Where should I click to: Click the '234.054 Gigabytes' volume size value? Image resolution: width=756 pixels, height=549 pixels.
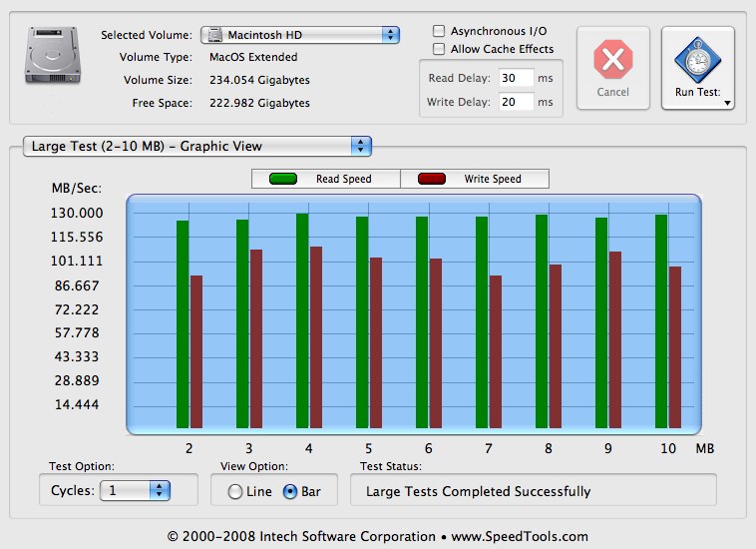pyautogui.click(x=259, y=80)
